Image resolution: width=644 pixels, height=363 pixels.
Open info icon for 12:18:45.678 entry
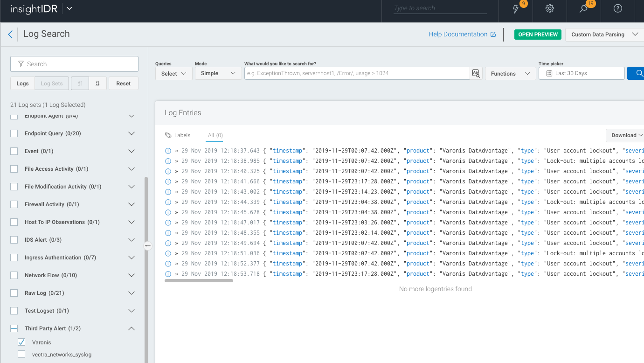168,212
